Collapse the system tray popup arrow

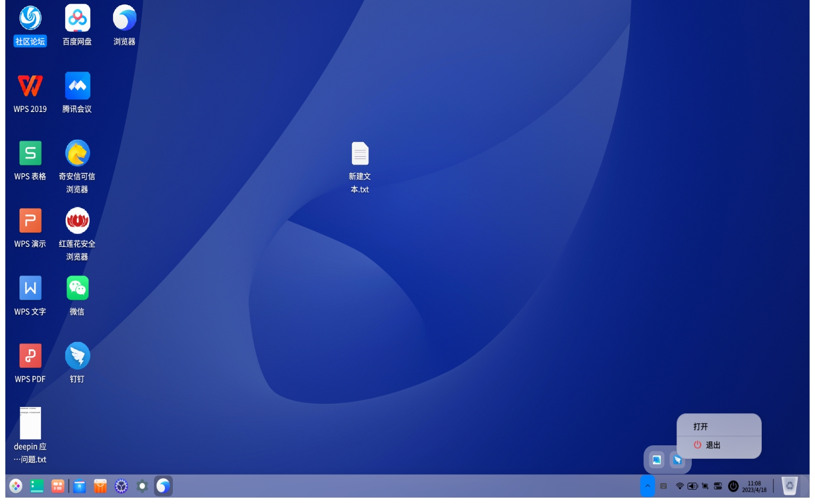[x=648, y=486]
